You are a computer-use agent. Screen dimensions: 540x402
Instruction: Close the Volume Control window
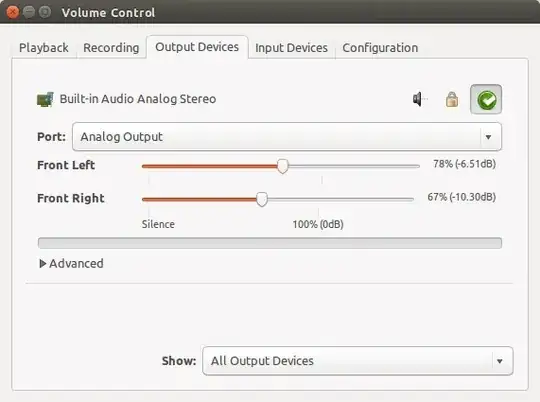[12, 12]
